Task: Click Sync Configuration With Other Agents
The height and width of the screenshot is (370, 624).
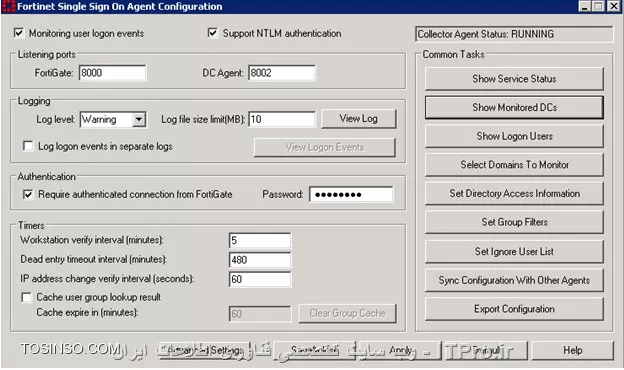Action: coord(514,280)
